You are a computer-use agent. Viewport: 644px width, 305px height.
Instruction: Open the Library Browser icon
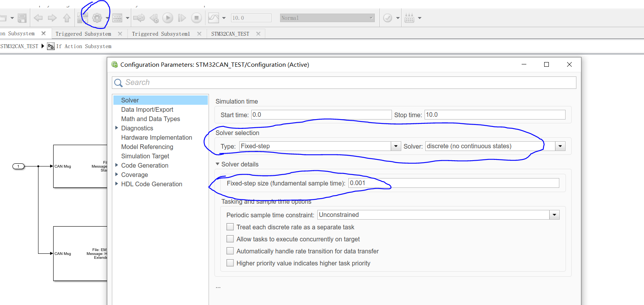click(82, 18)
